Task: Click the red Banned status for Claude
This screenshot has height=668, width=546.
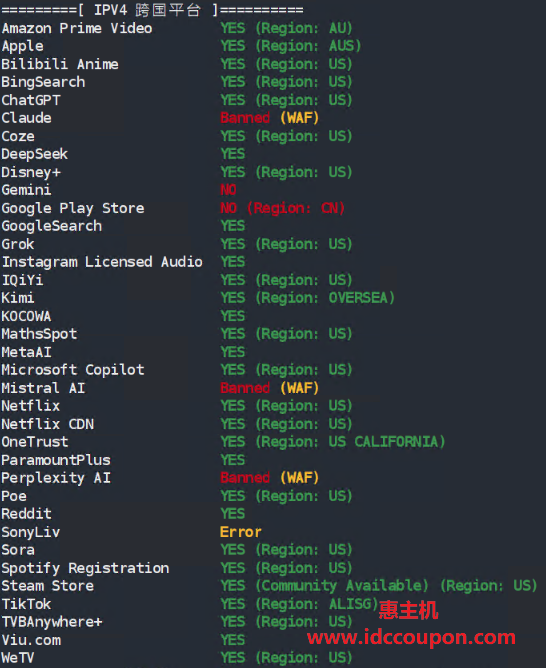Action: pyautogui.click(x=245, y=118)
